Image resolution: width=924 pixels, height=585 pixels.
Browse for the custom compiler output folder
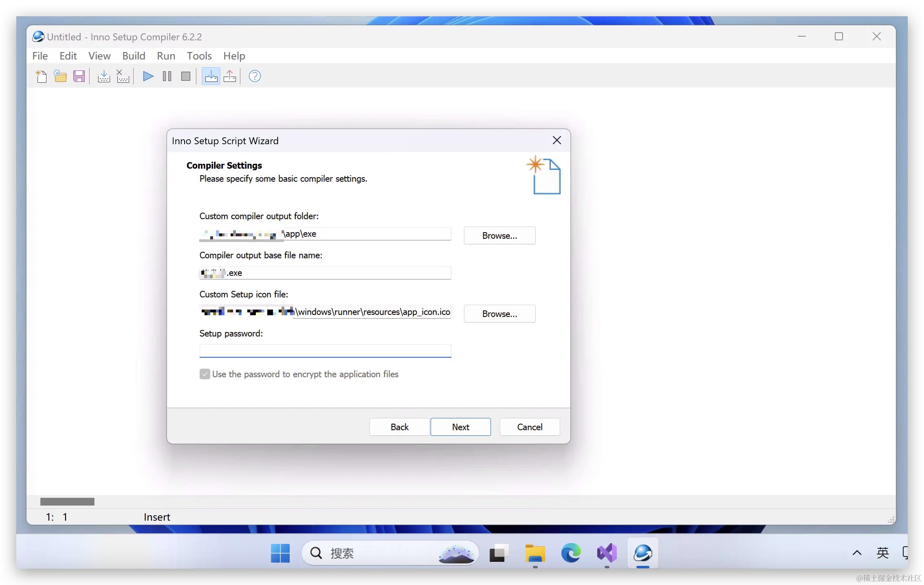tap(499, 235)
